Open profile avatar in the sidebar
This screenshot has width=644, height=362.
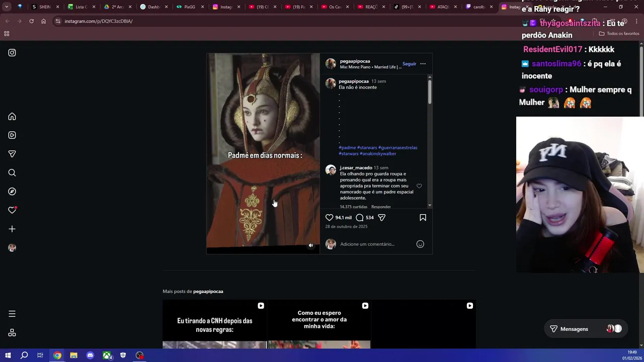12,248
